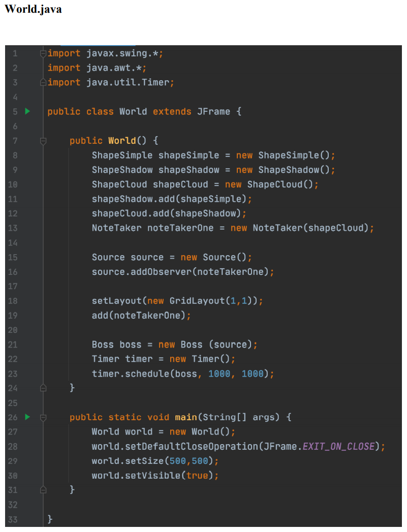
Task: Click 'add(noteTakerOne)' statement
Action: point(139,316)
